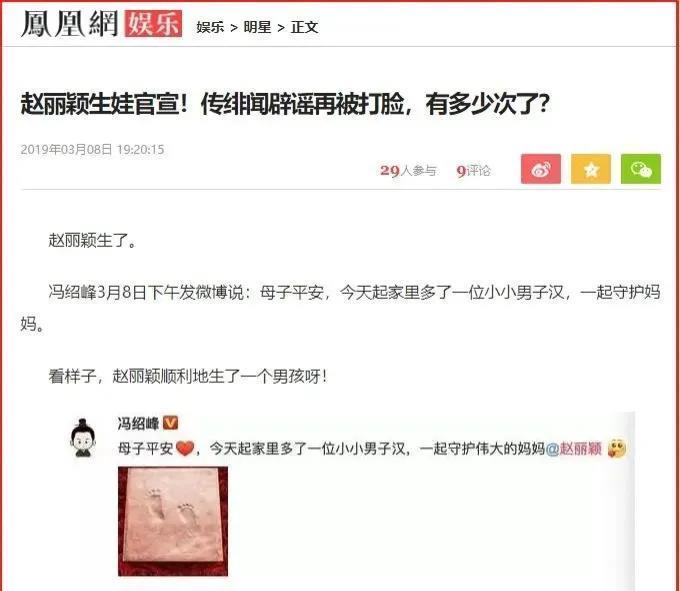Screen dimensions: 680x591
Task: Select 正文 in the breadcrumb
Action: (304, 27)
